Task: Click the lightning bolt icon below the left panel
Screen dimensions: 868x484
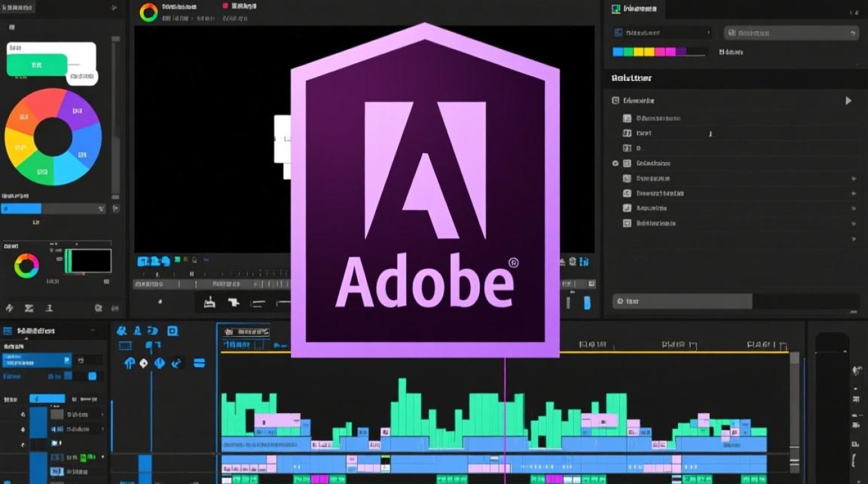Action: pos(9,308)
